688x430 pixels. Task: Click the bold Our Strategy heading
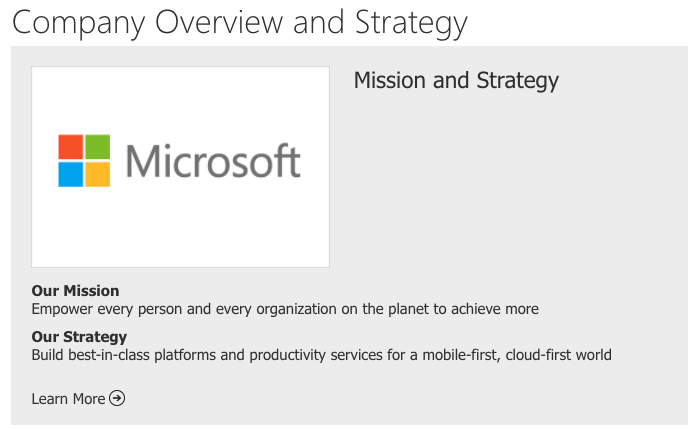(79, 337)
